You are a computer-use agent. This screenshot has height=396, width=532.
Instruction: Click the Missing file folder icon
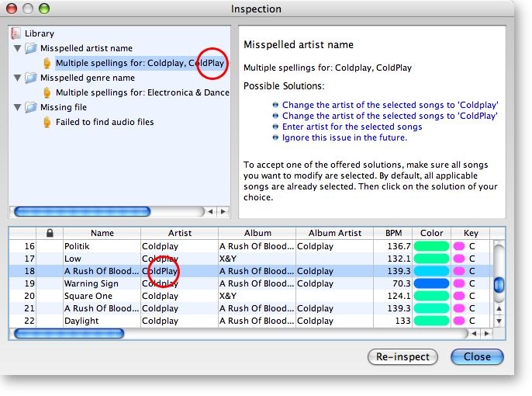pos(30,107)
